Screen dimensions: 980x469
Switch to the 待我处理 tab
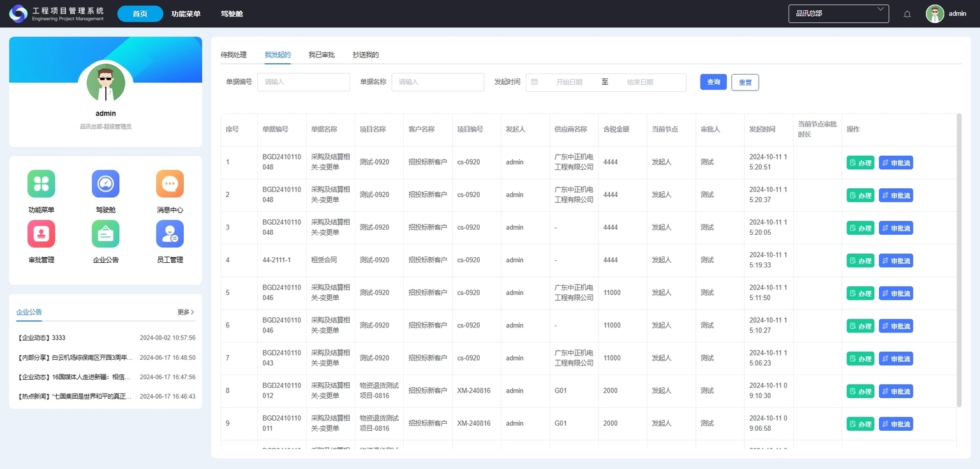click(x=234, y=55)
